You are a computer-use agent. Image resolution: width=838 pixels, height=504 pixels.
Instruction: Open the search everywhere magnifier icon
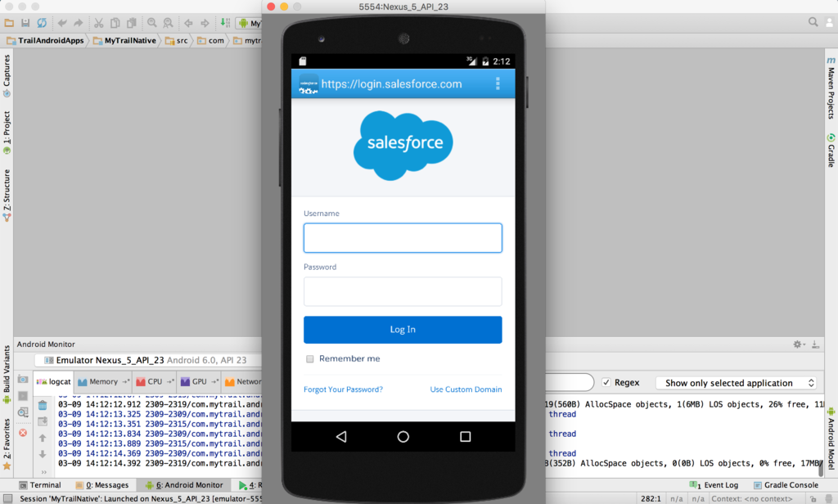coord(813,22)
